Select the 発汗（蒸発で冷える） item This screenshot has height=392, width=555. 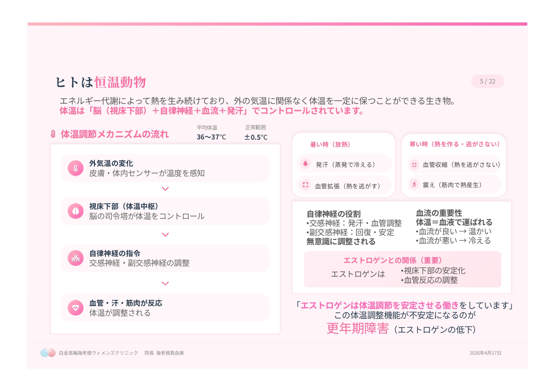coord(344,164)
